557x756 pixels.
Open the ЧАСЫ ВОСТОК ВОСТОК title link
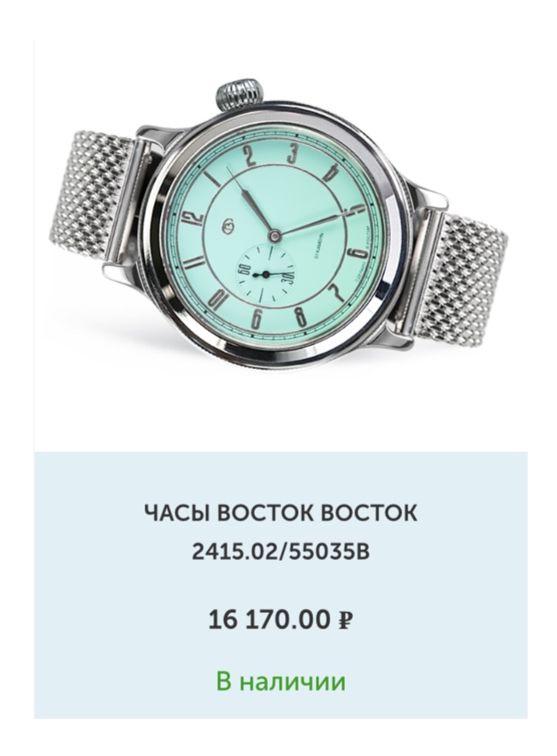click(281, 513)
